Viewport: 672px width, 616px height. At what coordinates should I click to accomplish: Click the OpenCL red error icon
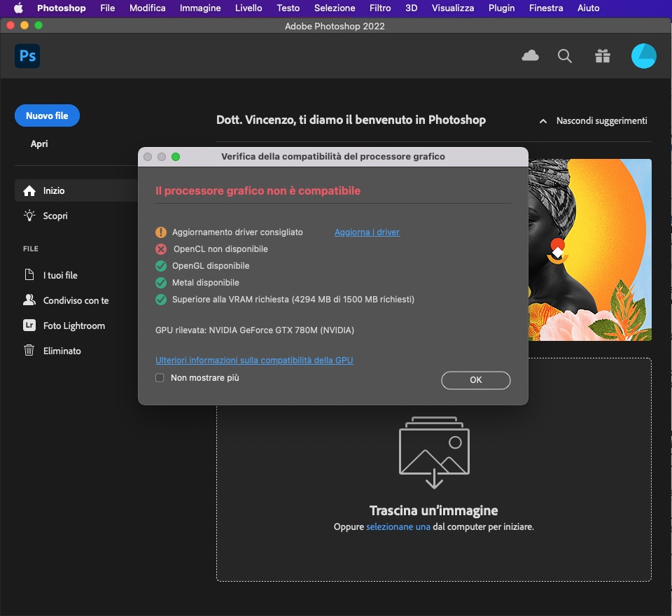pyautogui.click(x=161, y=249)
